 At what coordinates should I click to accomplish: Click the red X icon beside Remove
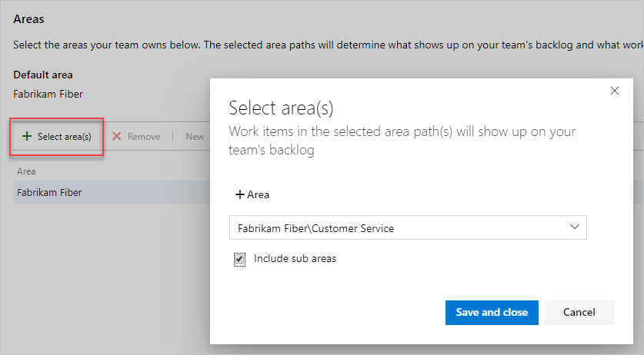pyautogui.click(x=117, y=137)
